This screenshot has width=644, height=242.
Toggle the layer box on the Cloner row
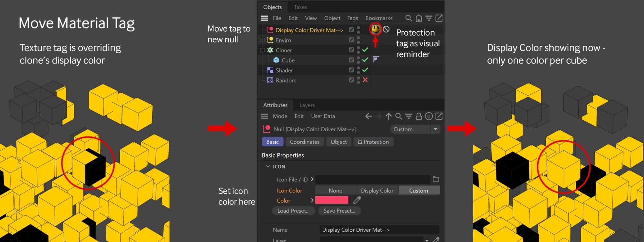tap(351, 50)
